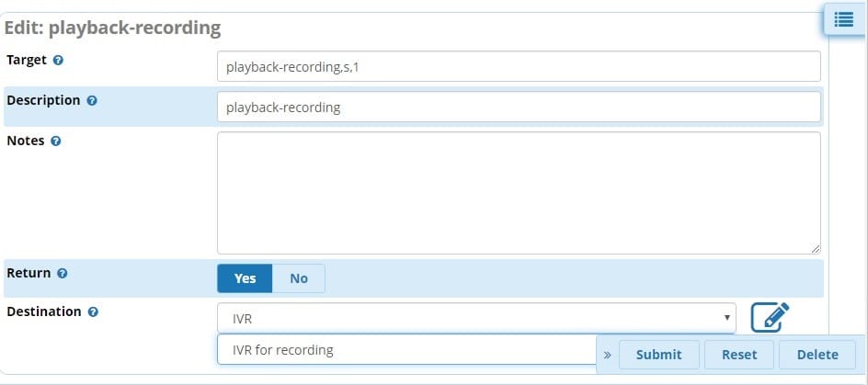Click the help icon next to Return
Image resolution: width=868 pixels, height=385 pixels.
62,273
